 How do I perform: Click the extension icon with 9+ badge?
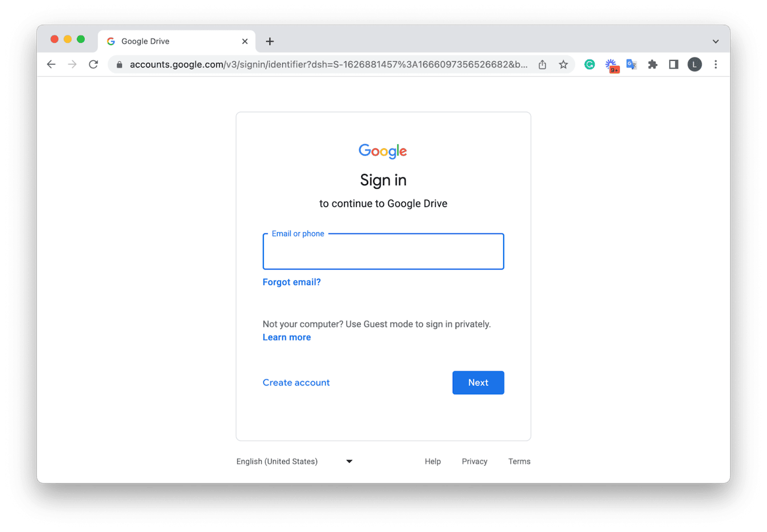coord(611,64)
